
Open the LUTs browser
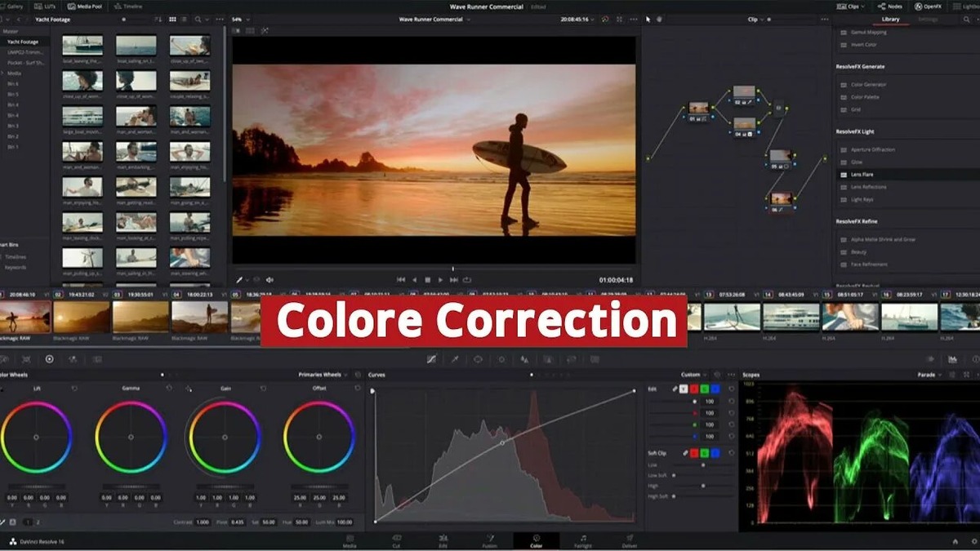(43, 6)
